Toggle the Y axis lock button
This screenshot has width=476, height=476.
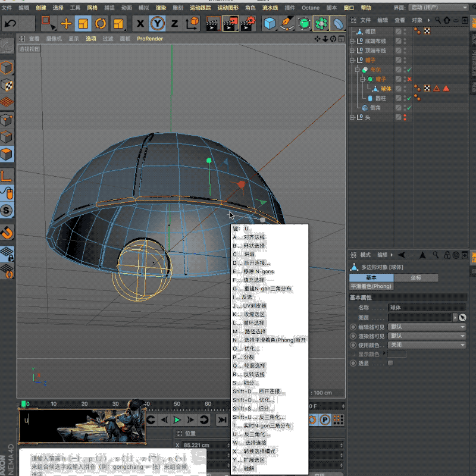click(157, 24)
